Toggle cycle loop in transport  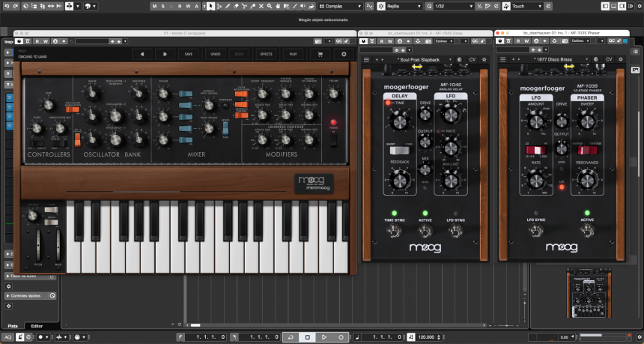[291, 337]
